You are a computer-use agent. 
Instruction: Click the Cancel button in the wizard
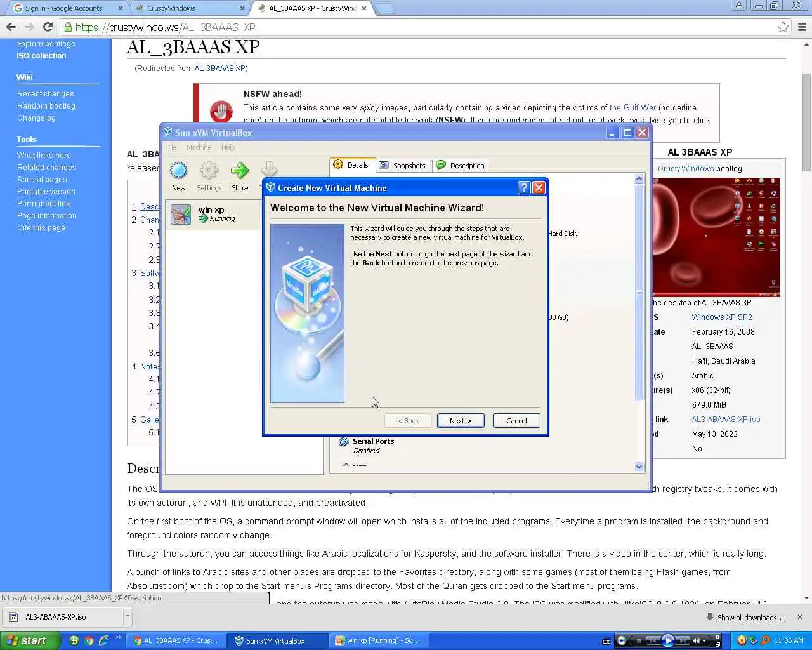coord(516,421)
